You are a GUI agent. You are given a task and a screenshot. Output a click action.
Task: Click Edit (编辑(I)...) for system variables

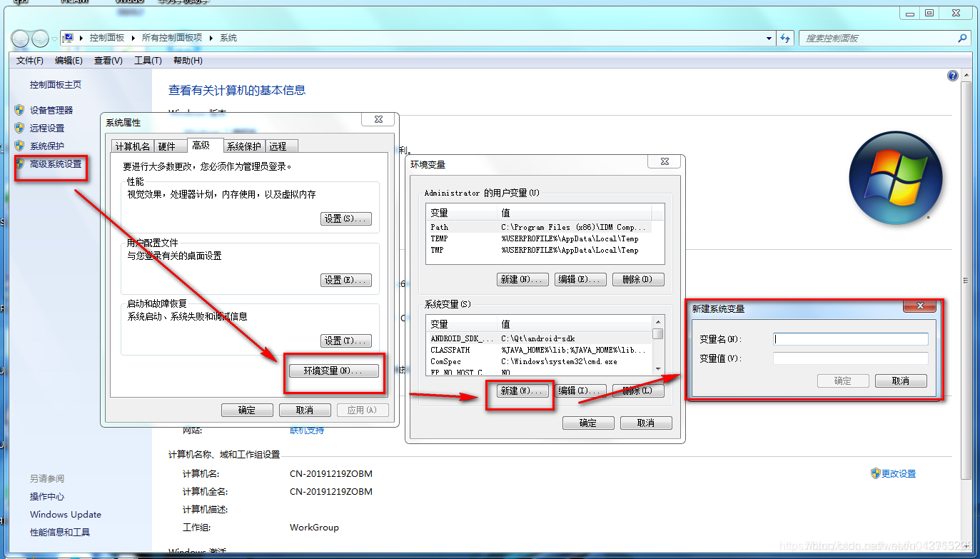(580, 391)
